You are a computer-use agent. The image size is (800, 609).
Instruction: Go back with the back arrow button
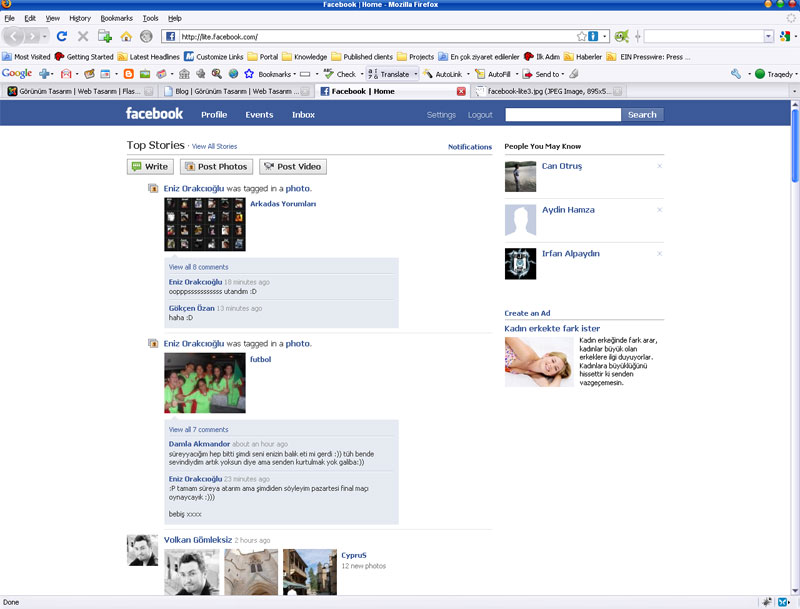click(x=14, y=36)
